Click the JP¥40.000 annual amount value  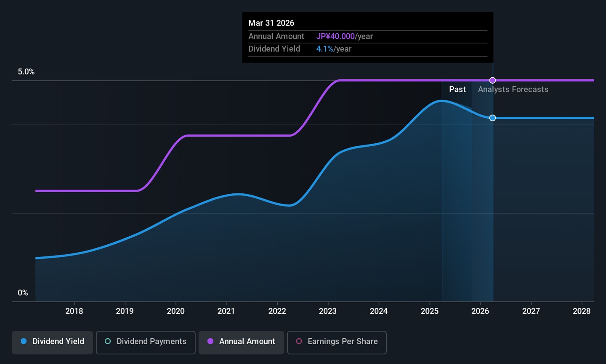point(335,37)
